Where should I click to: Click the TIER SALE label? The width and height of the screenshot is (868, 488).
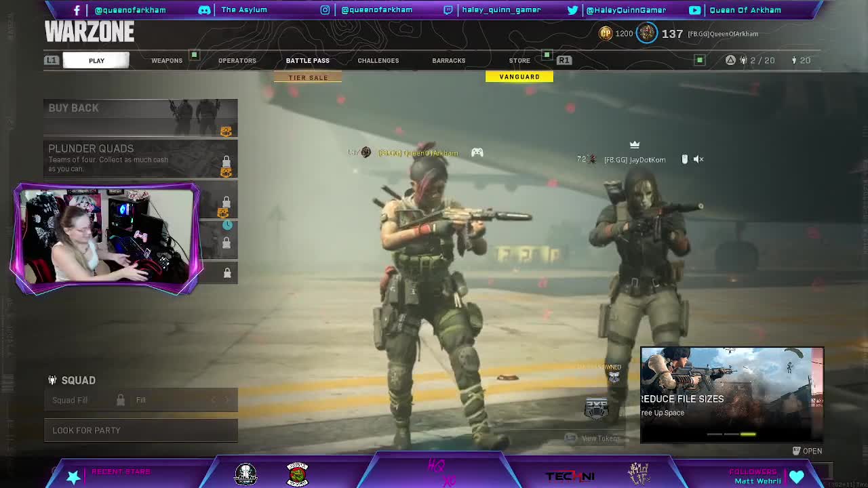coord(308,77)
